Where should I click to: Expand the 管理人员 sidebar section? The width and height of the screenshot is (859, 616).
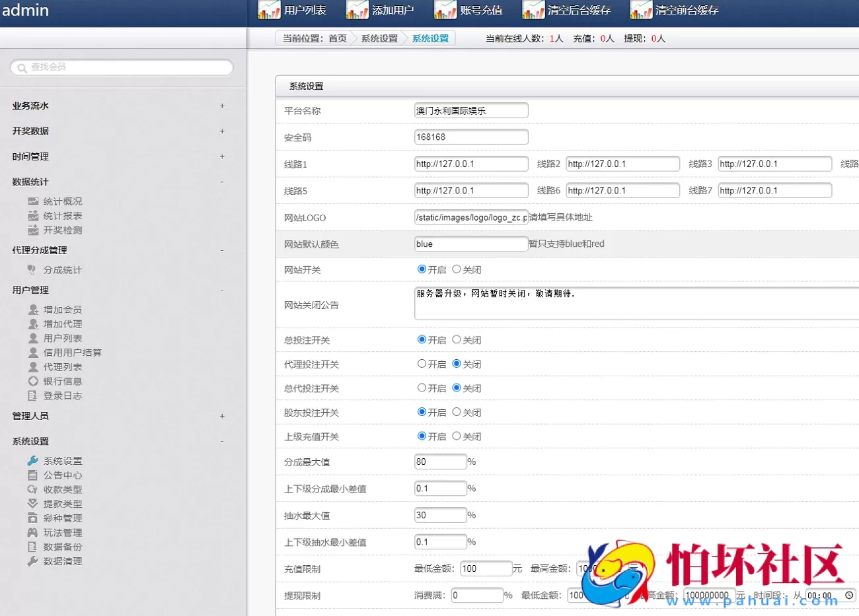pos(222,416)
